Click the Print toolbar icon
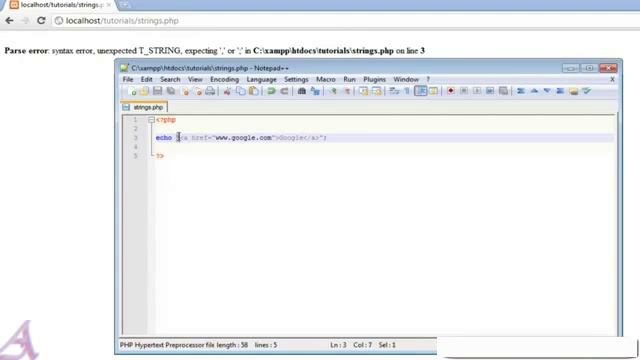 point(210,91)
